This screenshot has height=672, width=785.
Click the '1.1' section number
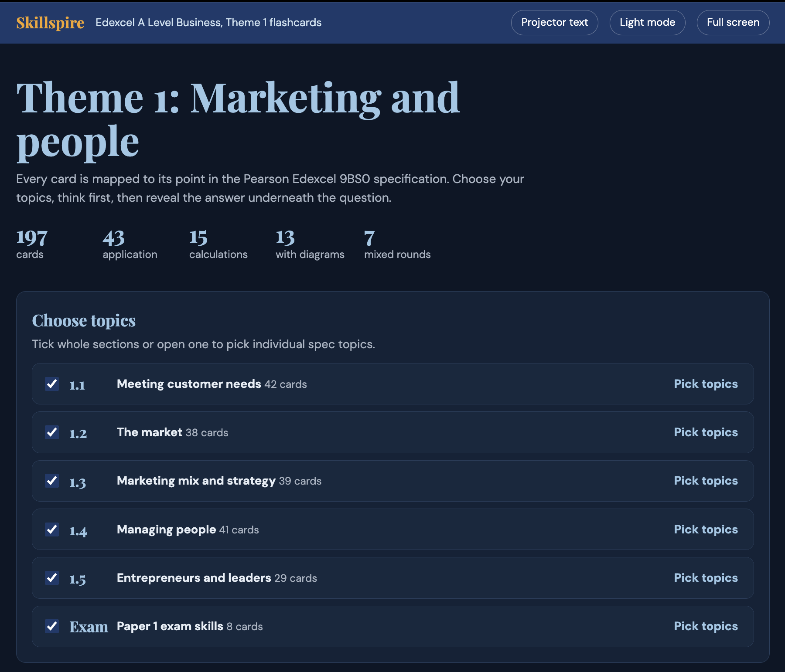(x=77, y=385)
